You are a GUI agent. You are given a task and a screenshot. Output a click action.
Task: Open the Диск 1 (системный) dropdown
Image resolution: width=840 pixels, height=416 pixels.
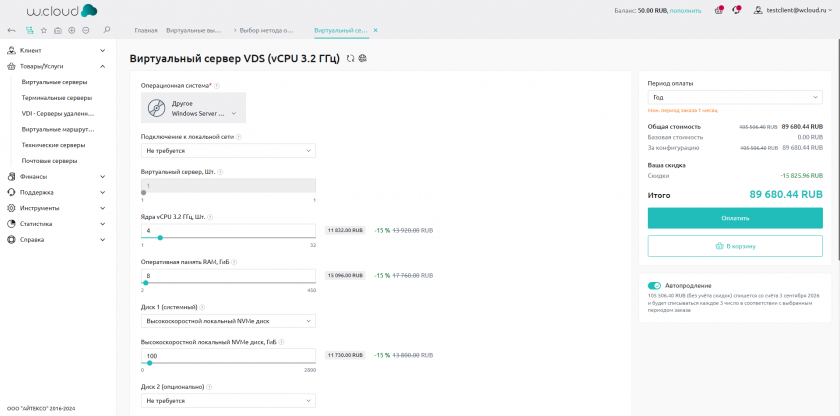[x=228, y=321]
